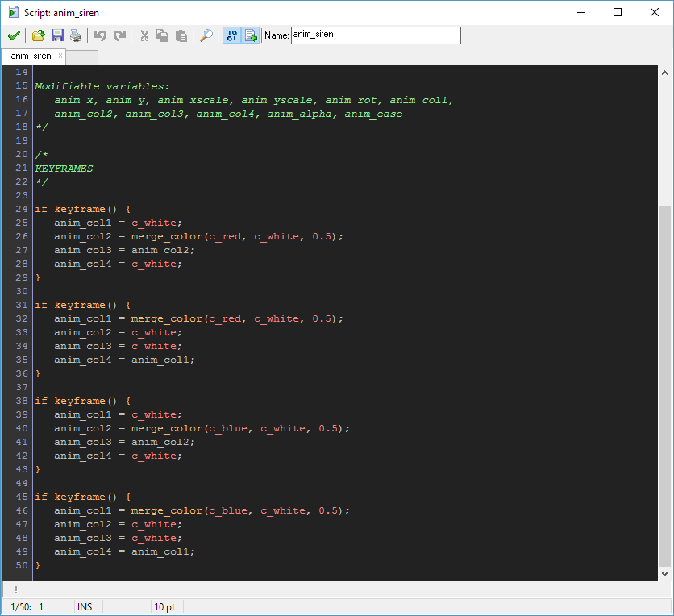
Task: Toggle automatic syntax checking
Action: pyautogui.click(x=231, y=35)
